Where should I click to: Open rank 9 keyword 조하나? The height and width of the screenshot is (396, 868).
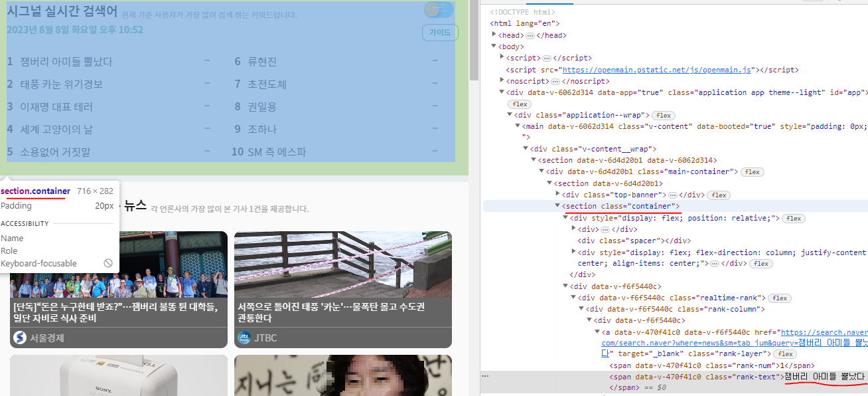tap(262, 129)
